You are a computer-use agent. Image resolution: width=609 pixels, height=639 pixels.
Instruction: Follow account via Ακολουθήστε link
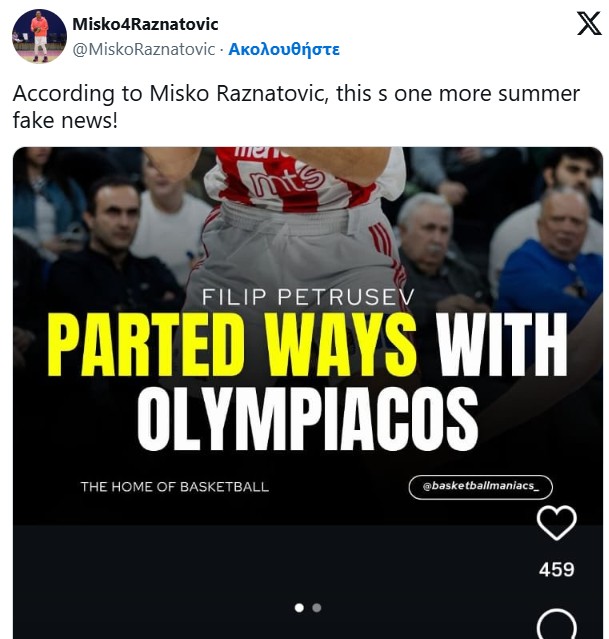pyautogui.click(x=284, y=49)
